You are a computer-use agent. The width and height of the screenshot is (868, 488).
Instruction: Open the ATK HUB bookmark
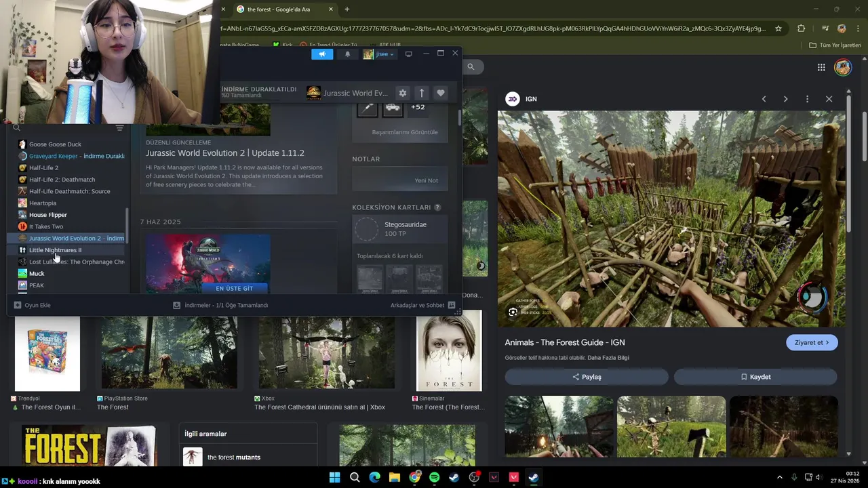[x=384, y=45]
